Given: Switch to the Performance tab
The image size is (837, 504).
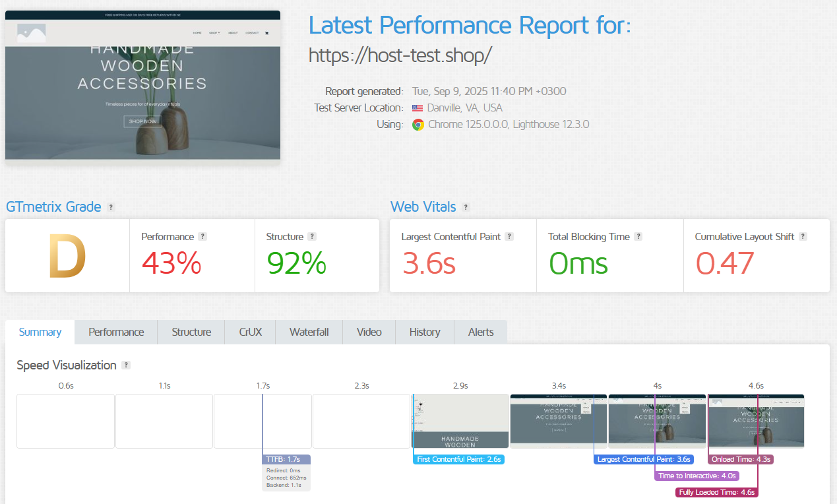Looking at the screenshot, I should tap(116, 332).
